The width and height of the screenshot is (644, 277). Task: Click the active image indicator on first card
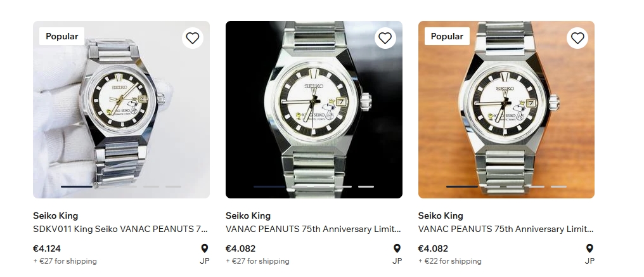click(x=77, y=186)
